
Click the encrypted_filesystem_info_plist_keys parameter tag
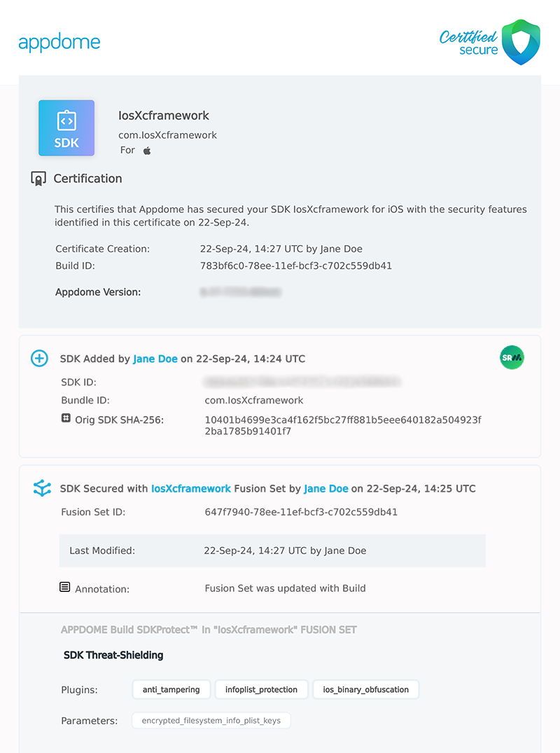coord(211,720)
